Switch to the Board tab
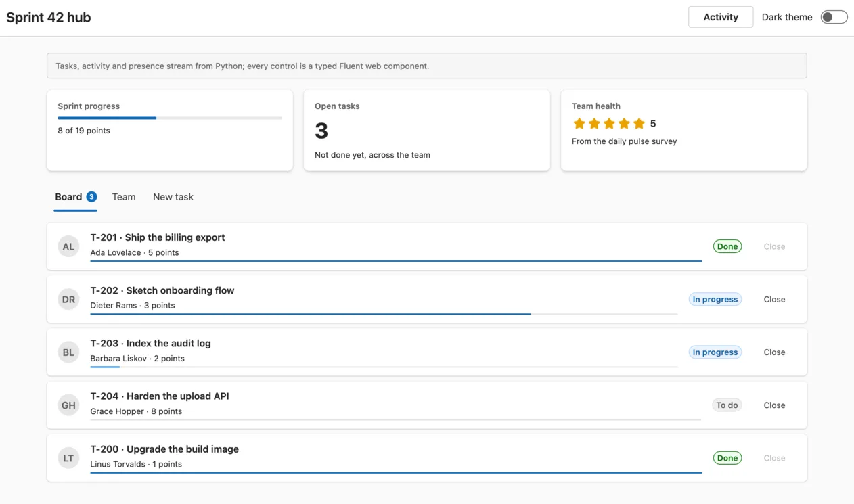Image resolution: width=854 pixels, height=504 pixels. (x=75, y=197)
